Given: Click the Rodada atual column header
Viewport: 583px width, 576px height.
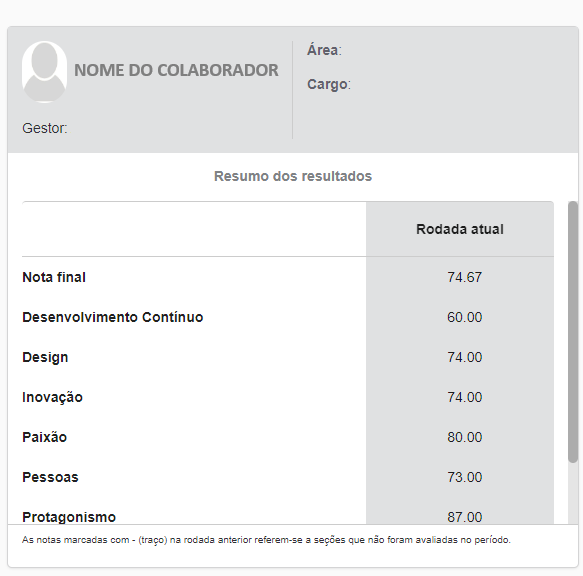Looking at the screenshot, I should click(460, 229).
